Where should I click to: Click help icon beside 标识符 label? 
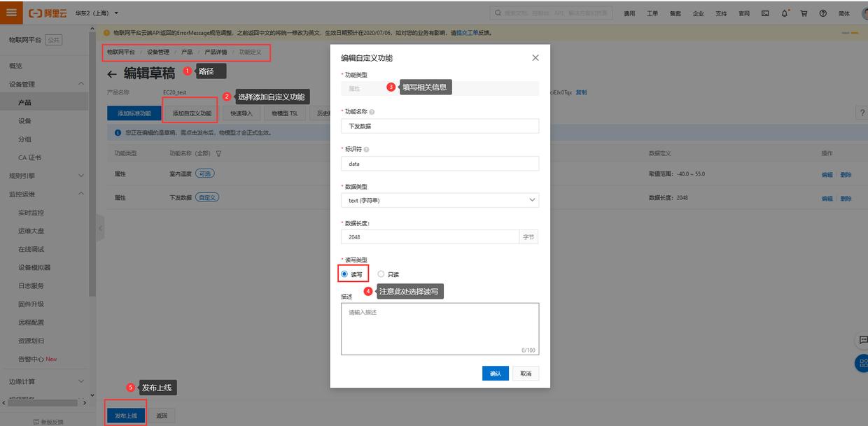point(367,149)
